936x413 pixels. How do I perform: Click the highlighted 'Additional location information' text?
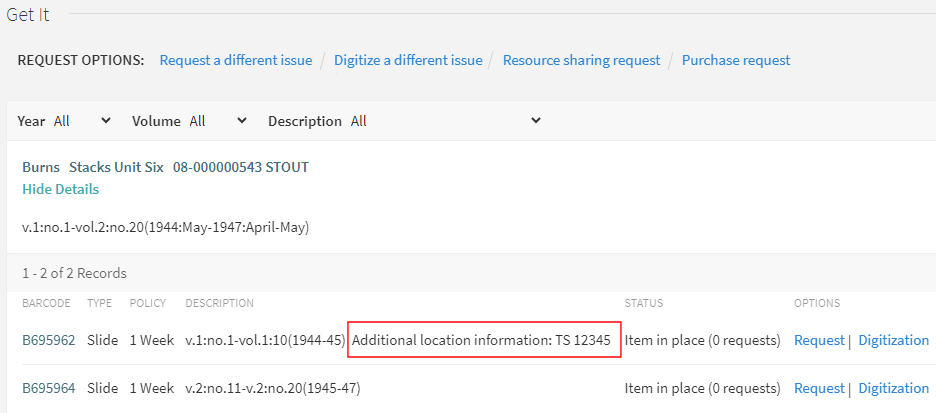pos(482,340)
